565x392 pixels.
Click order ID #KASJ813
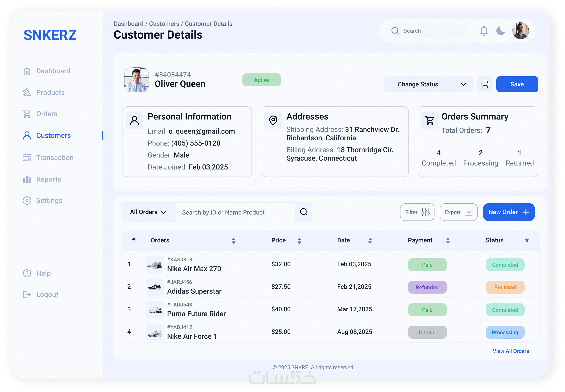click(x=180, y=260)
